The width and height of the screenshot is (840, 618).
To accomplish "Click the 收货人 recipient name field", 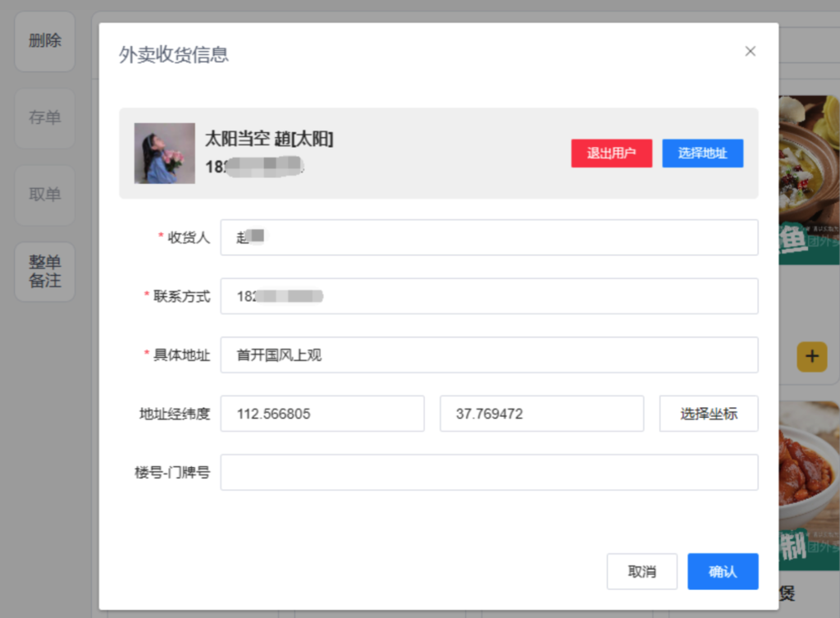I will 489,238.
